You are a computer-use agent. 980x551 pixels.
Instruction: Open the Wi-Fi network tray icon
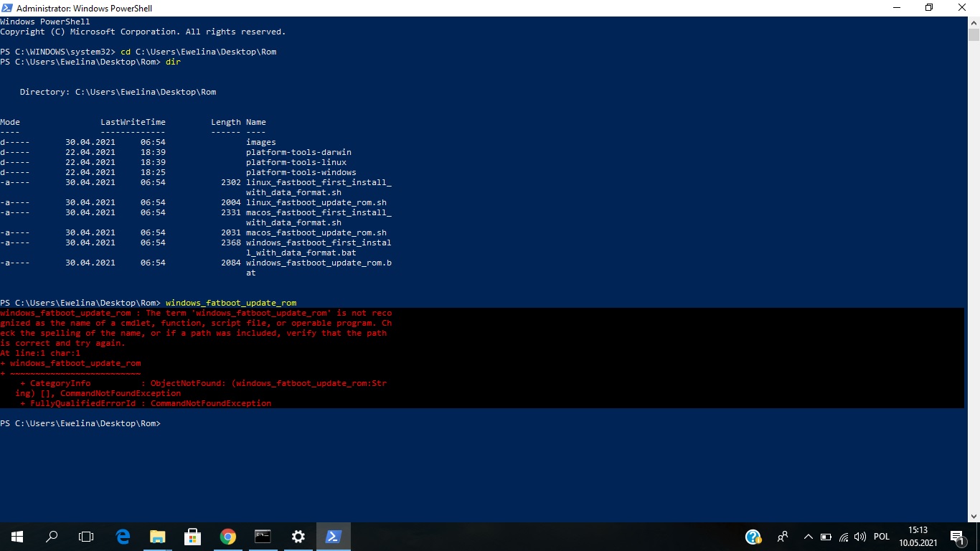pyautogui.click(x=844, y=537)
